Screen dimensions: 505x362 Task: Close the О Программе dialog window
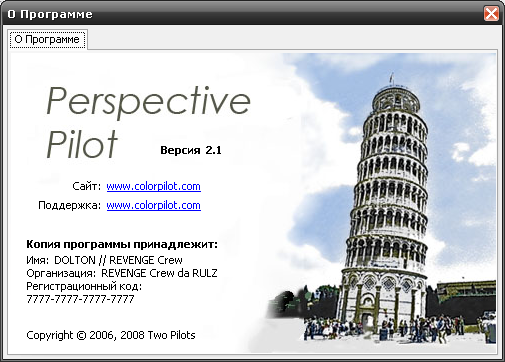pyautogui.click(x=491, y=14)
